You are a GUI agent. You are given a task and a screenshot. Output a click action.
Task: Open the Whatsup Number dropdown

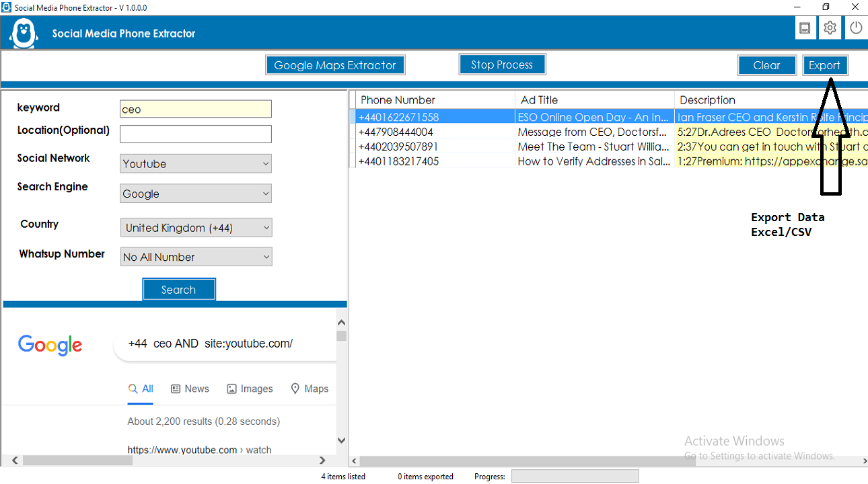[196, 256]
